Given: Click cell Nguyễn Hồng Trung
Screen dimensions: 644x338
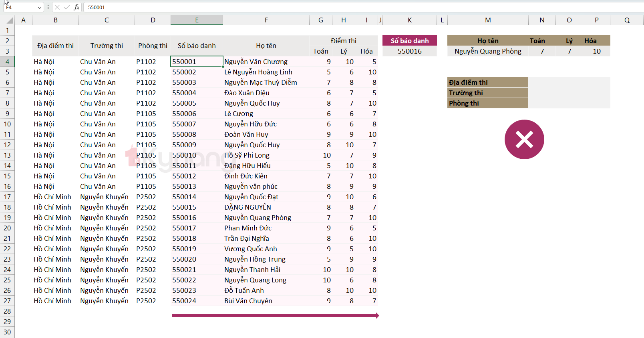Looking at the screenshot, I should click(266, 259).
